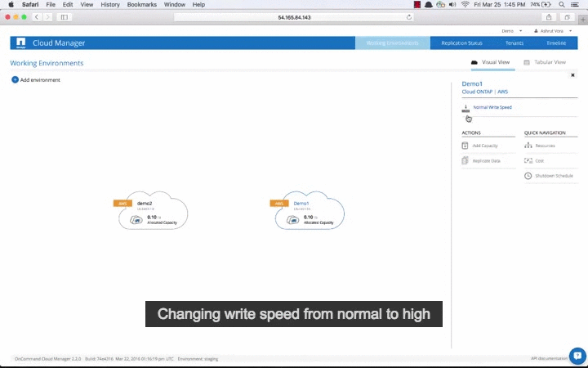Click the Add environment plus icon
Screen dimensions: 588x368
pos(15,79)
